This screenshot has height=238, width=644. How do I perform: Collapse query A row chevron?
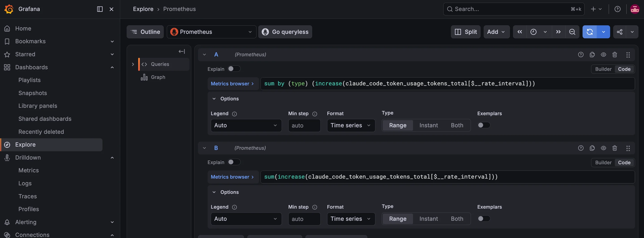tap(205, 54)
